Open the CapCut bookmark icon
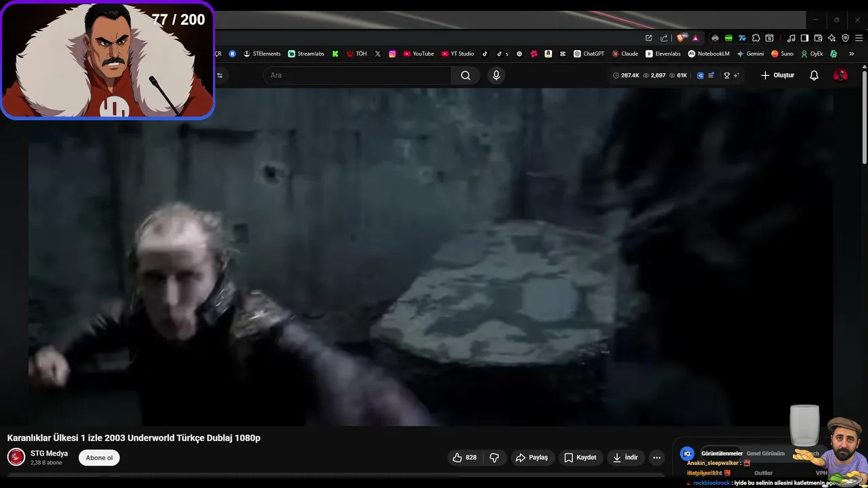 pyautogui.click(x=563, y=54)
